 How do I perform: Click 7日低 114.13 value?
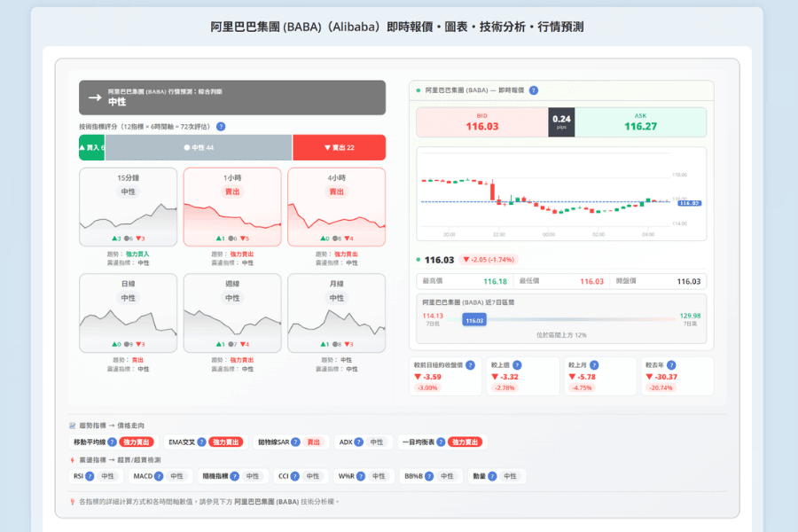(x=433, y=316)
